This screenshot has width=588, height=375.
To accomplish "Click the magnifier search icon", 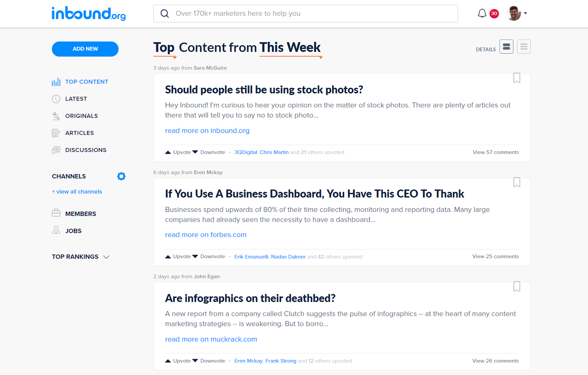I will [165, 14].
